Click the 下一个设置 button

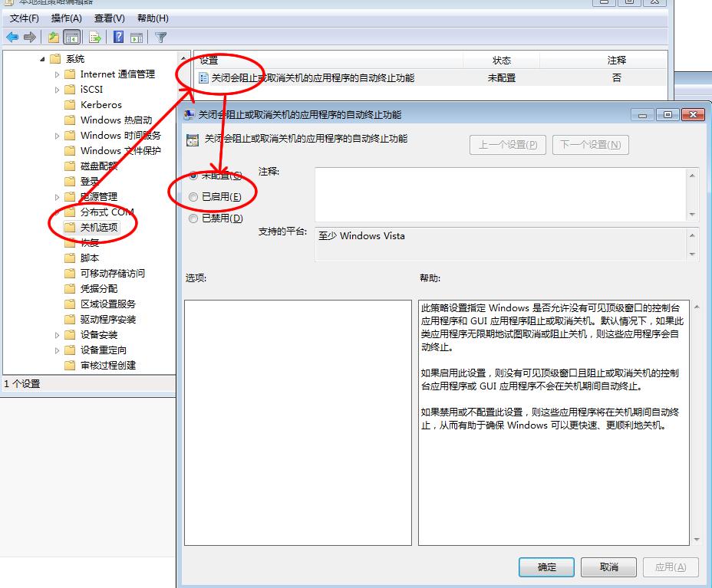[x=590, y=144]
